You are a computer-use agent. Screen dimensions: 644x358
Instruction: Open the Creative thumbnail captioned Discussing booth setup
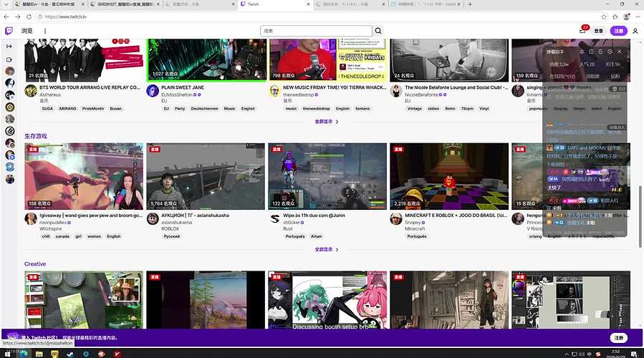pos(327,300)
